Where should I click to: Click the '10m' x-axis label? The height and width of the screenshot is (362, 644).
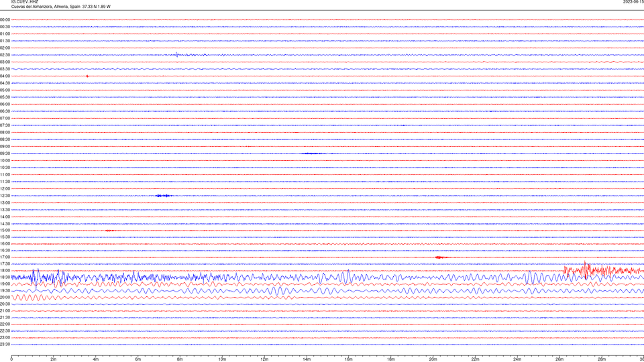(x=222, y=359)
